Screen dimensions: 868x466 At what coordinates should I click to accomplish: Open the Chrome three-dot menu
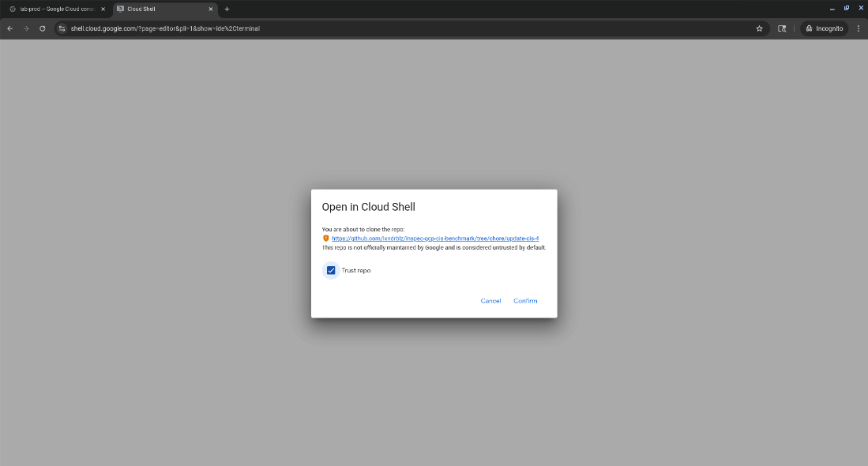858,28
